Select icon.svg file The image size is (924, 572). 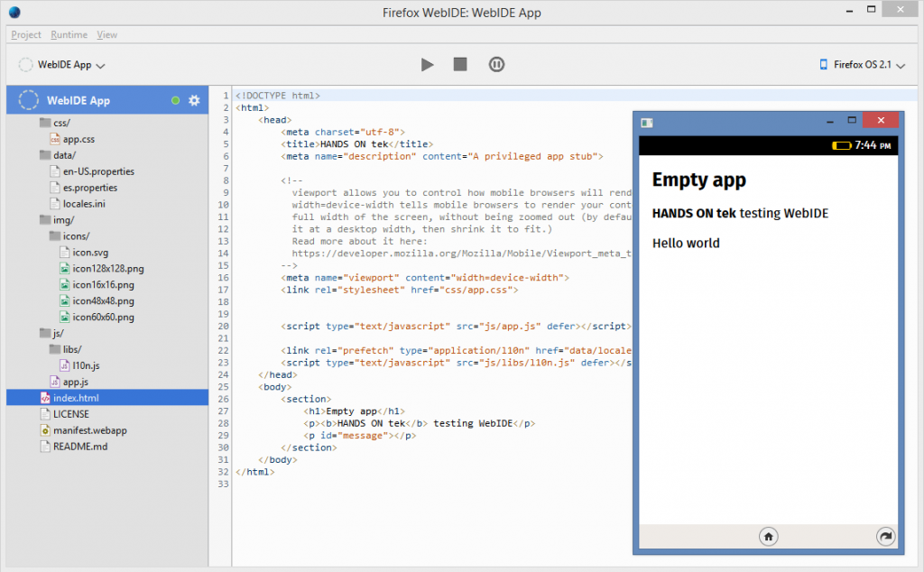click(x=90, y=252)
